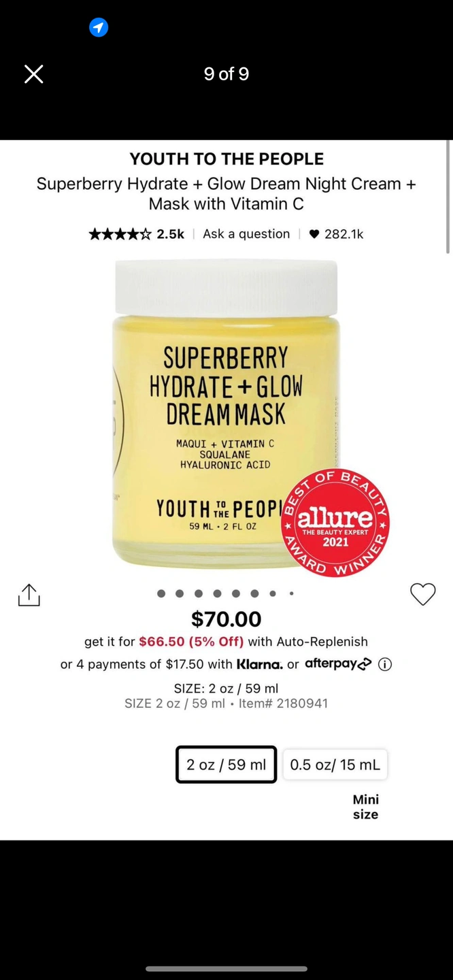The width and height of the screenshot is (453, 980).
Task: Open the 2.5k reviews count
Action: (x=170, y=234)
